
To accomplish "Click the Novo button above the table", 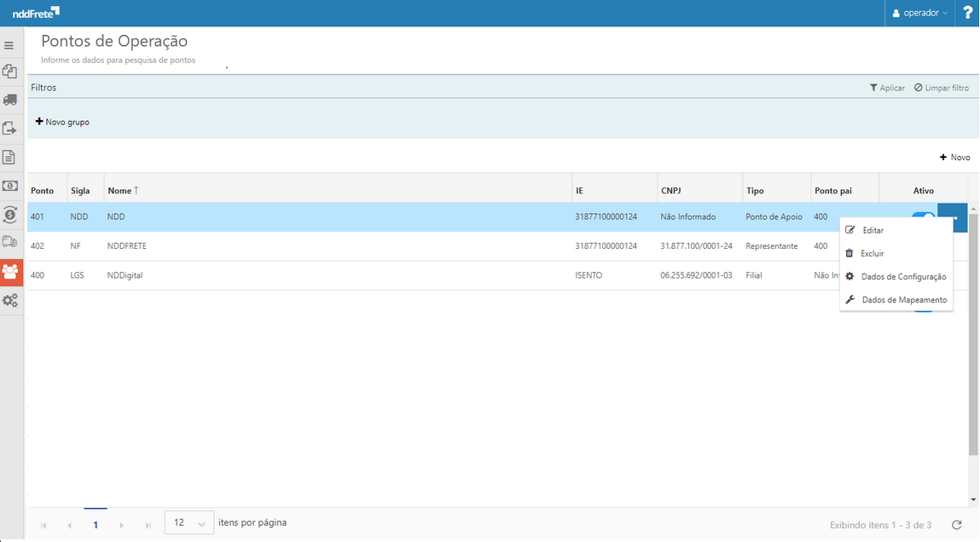I will pos(954,158).
